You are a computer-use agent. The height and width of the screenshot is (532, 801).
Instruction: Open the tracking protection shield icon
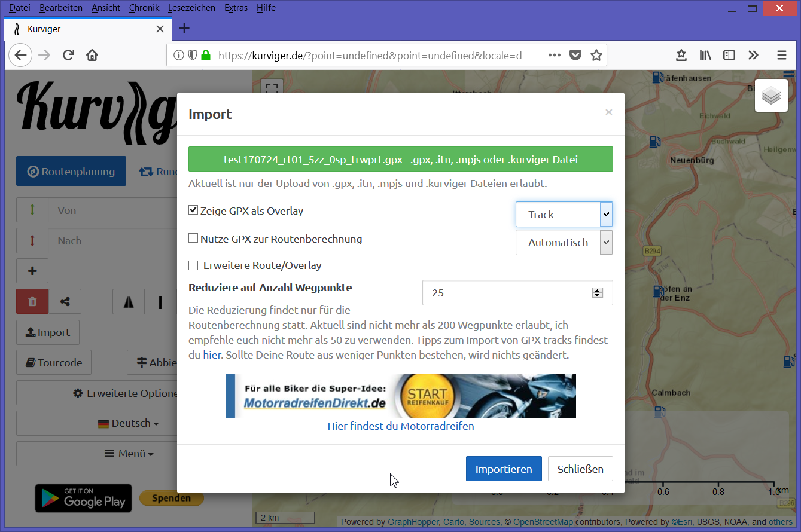(192, 55)
